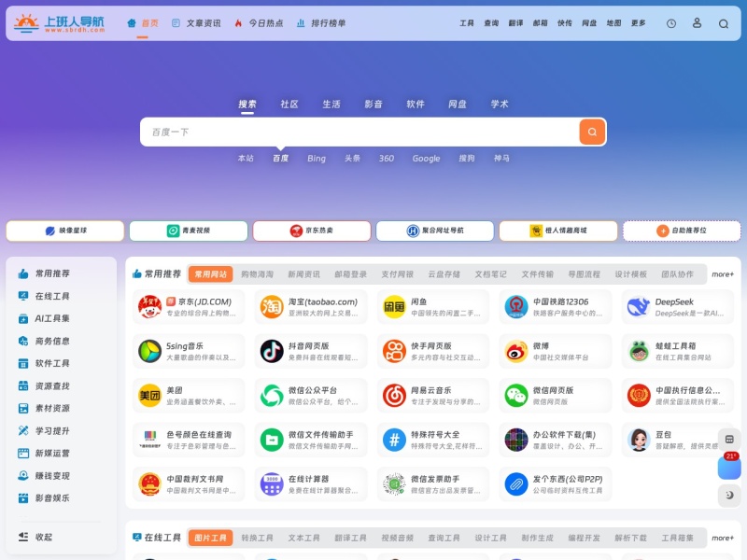Toggle the dark mode moon button
747x560 pixels.
click(x=729, y=496)
